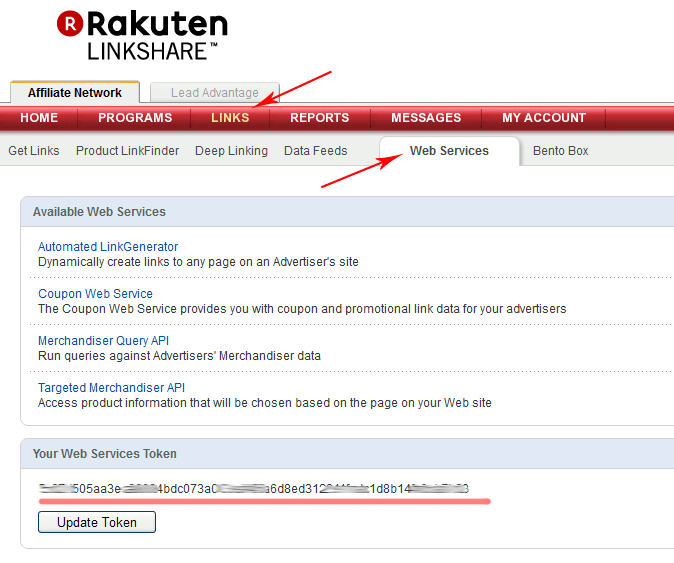Click the Rakuten LinkShare logo
The width and height of the screenshot is (674, 563).
point(142,36)
